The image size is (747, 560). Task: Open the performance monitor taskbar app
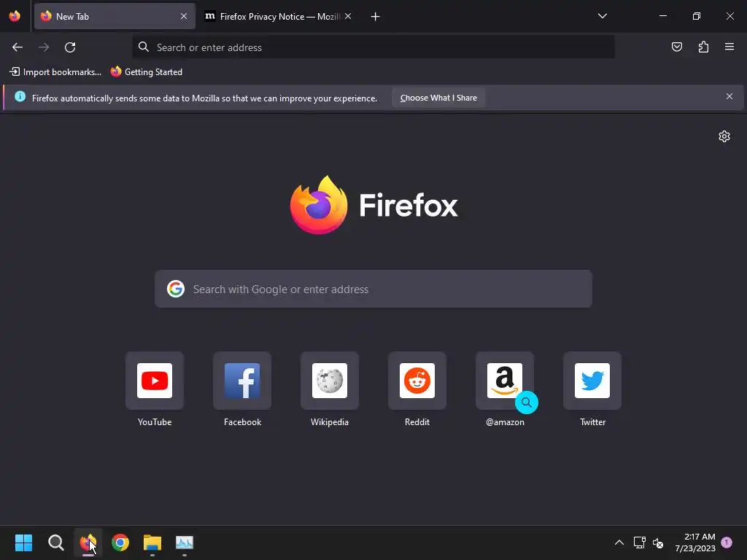click(185, 542)
